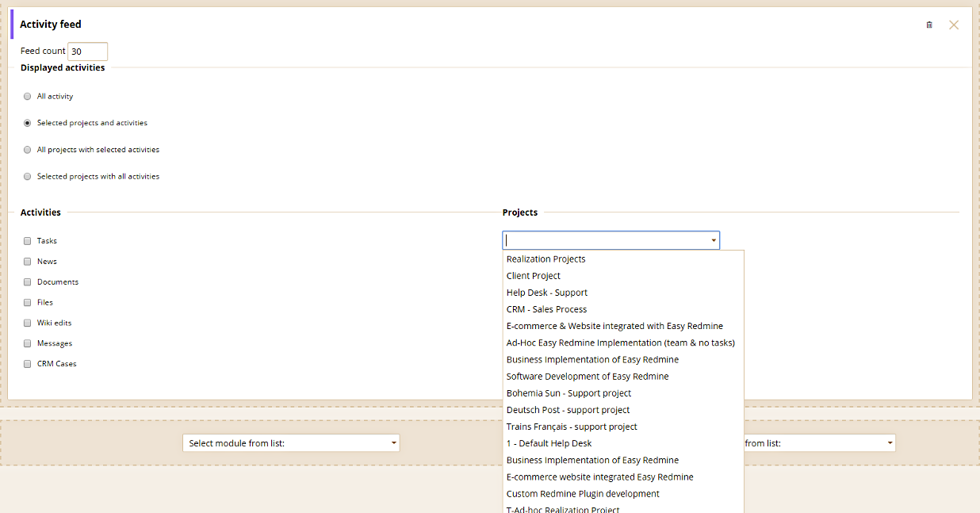Viewport: 980px width, 513px height.
Task: Click the Feed count input field
Action: coord(87,52)
